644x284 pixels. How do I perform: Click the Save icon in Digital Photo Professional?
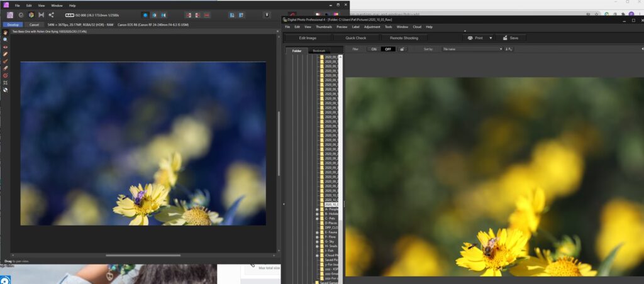pos(511,38)
